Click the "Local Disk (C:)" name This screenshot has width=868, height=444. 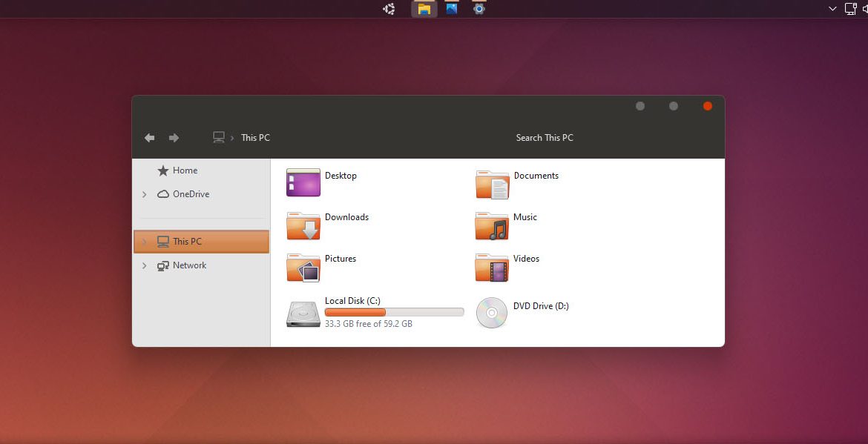pos(352,301)
